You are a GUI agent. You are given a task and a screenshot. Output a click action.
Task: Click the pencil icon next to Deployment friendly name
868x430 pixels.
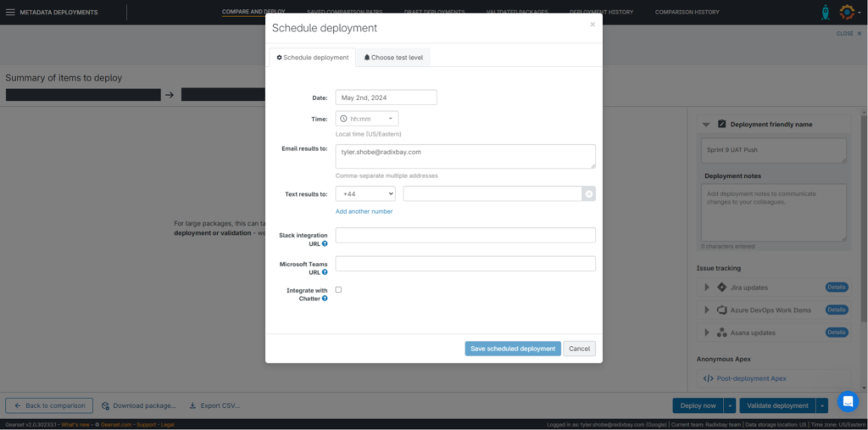point(721,124)
